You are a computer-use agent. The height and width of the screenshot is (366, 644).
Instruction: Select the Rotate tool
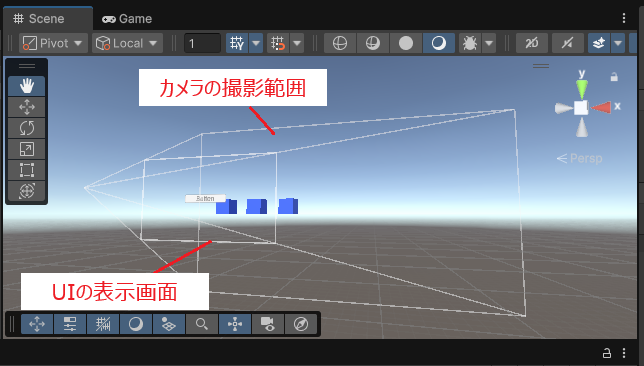click(x=27, y=128)
